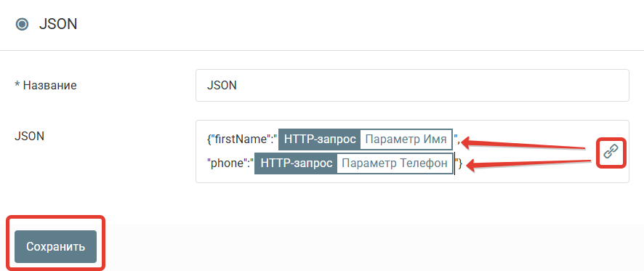
Task: Click the comma after the Параметр Имя chip
Action: pyautogui.click(x=459, y=142)
